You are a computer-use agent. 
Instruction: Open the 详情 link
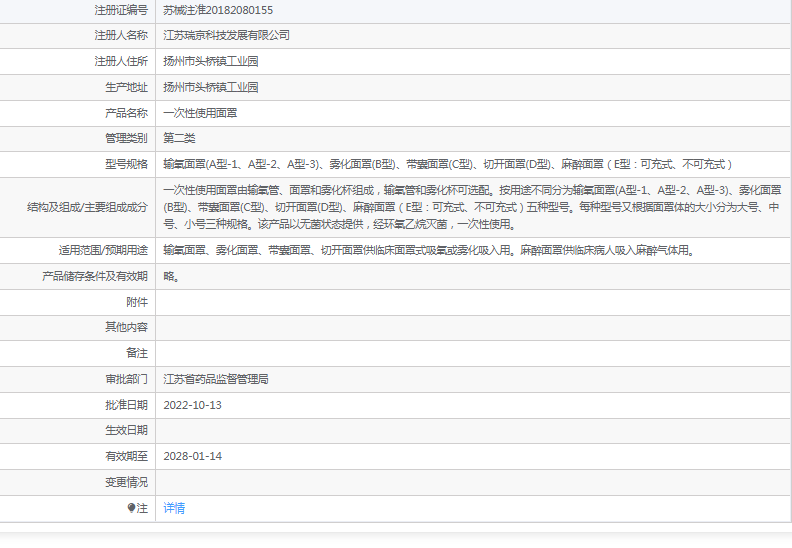click(174, 508)
